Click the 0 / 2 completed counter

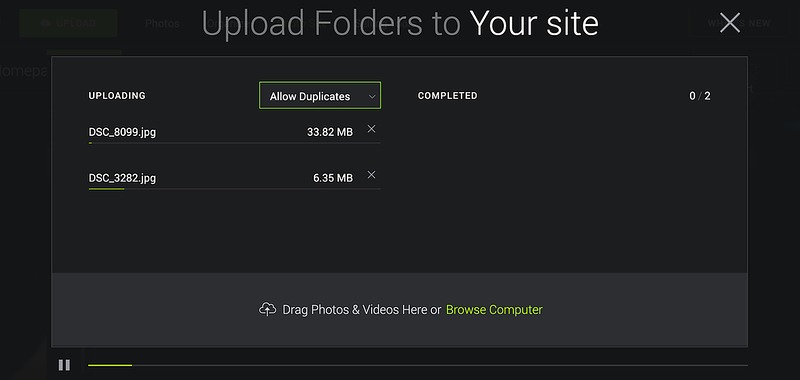click(x=699, y=96)
